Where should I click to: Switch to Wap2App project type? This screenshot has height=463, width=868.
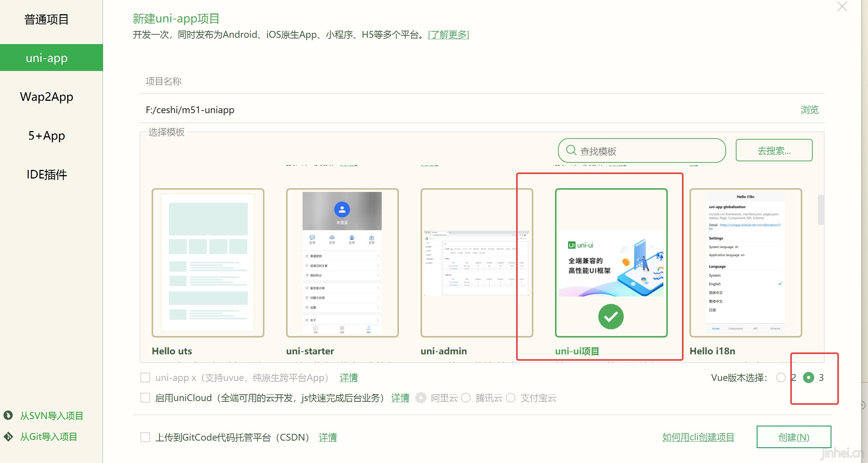[47, 97]
